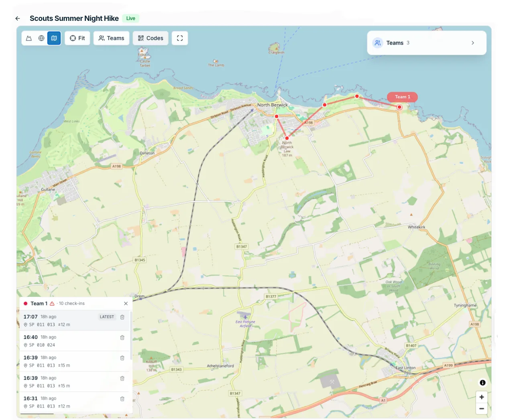Screen dimensions: 505x420
Task: Click the Whitekirk village label
Action: 416,227
